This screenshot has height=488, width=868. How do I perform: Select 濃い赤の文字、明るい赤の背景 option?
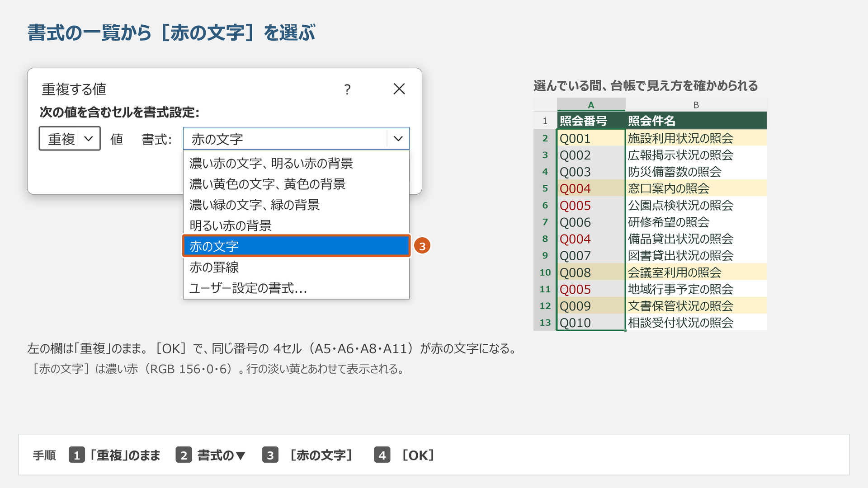click(x=296, y=163)
